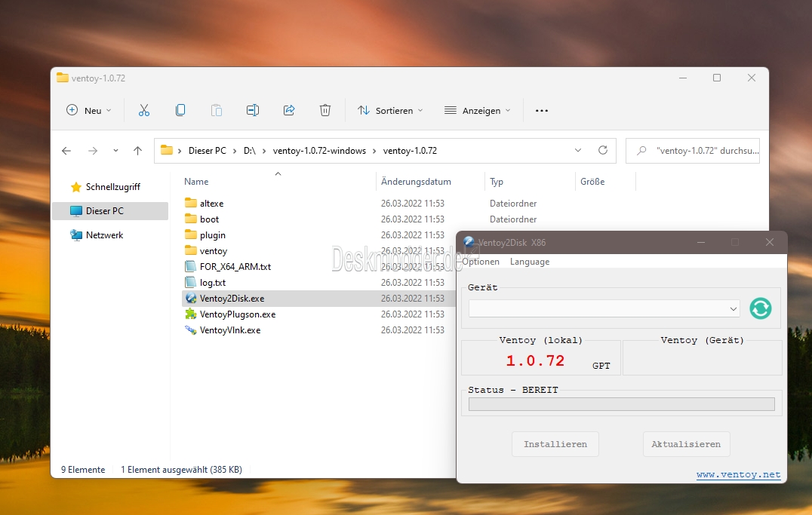This screenshot has width=812, height=515.
Task: Click the VentoyPlugson.exe puzzle icon
Action: (x=191, y=314)
